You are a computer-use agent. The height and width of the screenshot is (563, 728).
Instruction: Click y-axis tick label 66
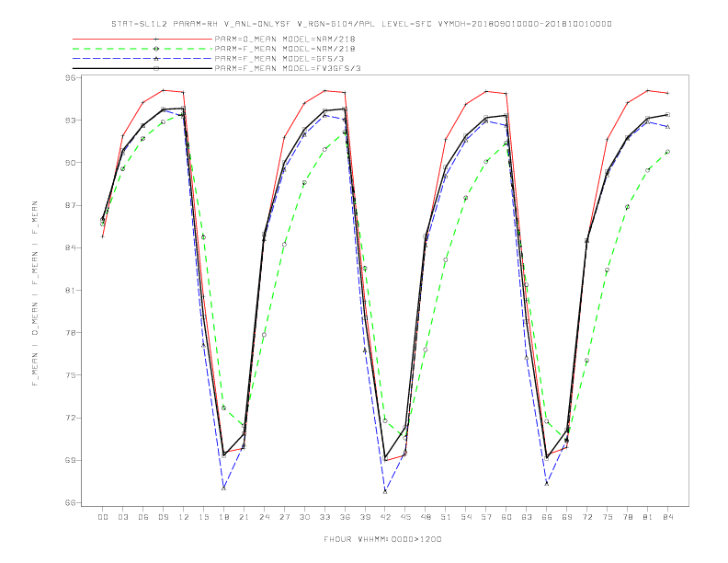pyautogui.click(x=70, y=502)
